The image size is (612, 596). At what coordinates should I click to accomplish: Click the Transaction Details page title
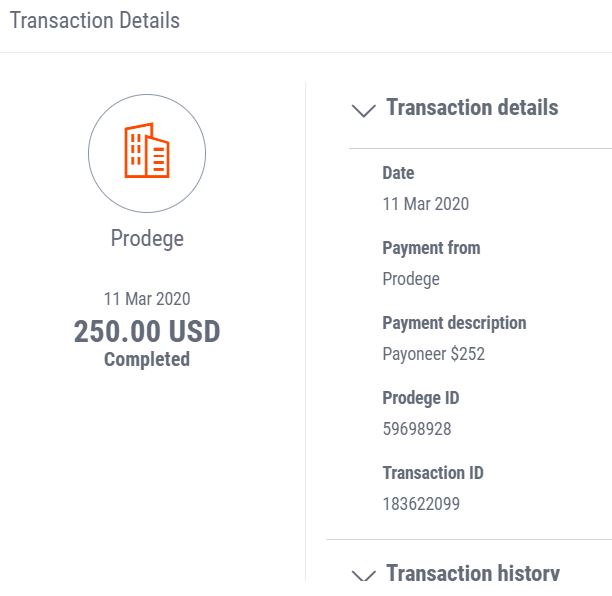point(95,20)
